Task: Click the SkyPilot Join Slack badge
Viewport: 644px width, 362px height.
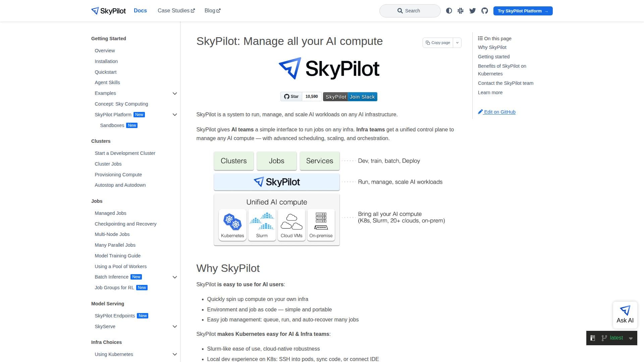Action: 350,97
